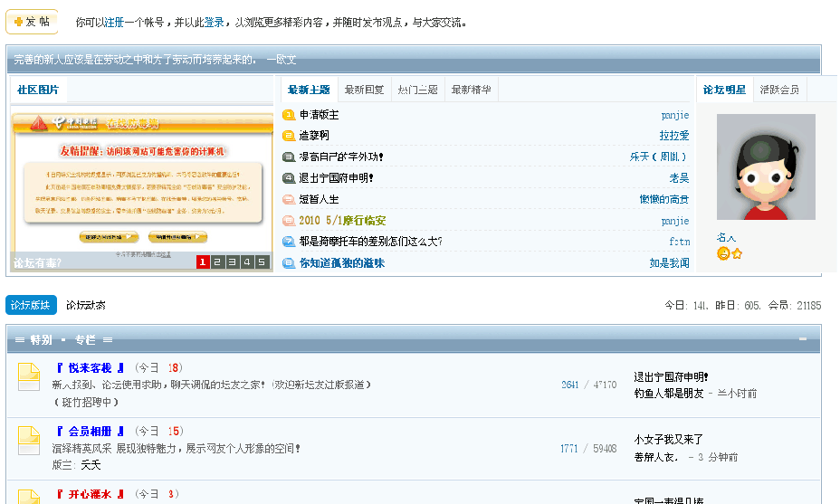Click the star badge under the avatar

click(x=737, y=253)
